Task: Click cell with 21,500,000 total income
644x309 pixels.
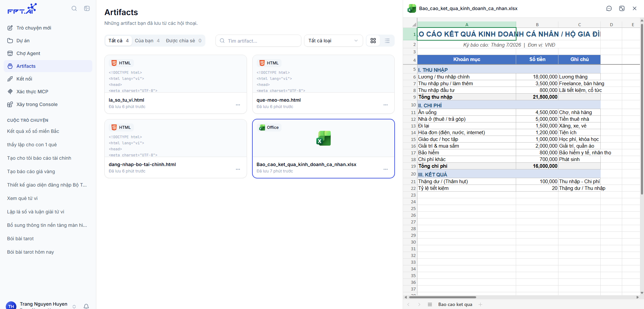Action: 537,97
